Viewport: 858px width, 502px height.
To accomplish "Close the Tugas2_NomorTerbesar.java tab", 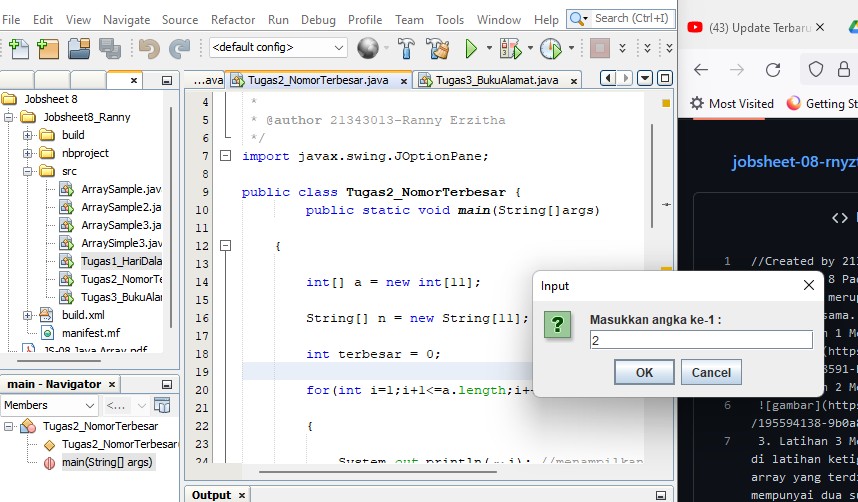I will pyautogui.click(x=404, y=81).
